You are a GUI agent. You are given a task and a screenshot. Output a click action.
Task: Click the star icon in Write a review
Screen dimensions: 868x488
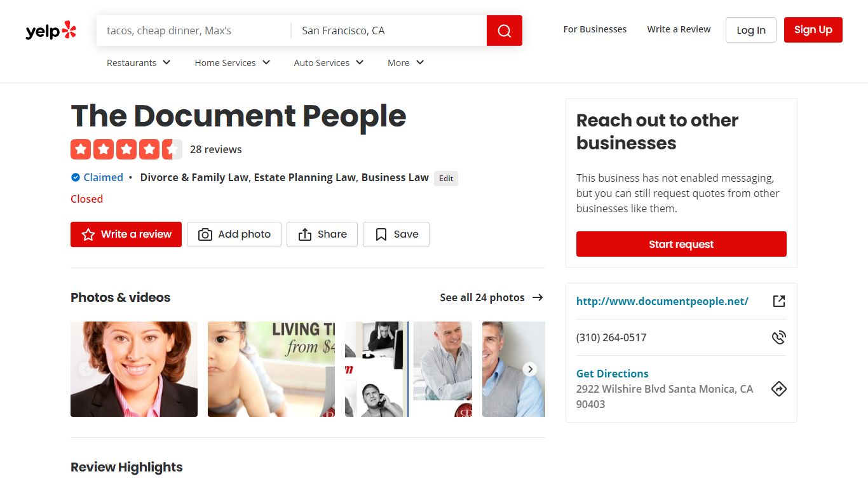pos(88,234)
